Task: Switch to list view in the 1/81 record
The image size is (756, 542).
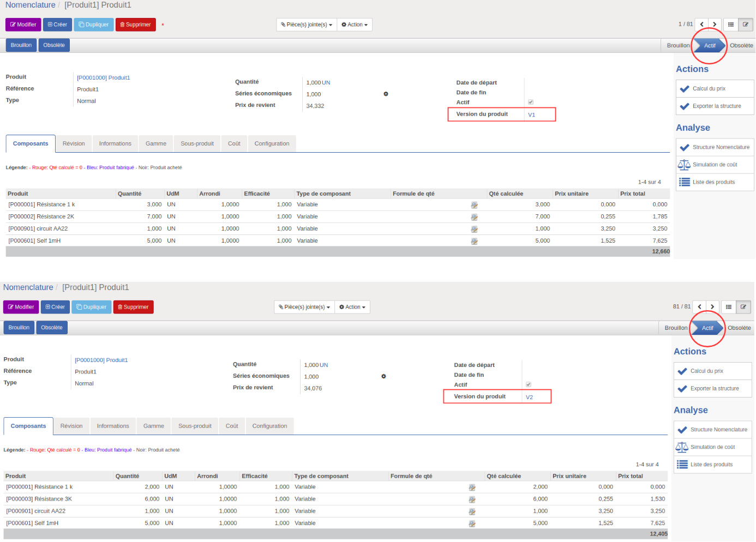Action: pyautogui.click(x=731, y=25)
